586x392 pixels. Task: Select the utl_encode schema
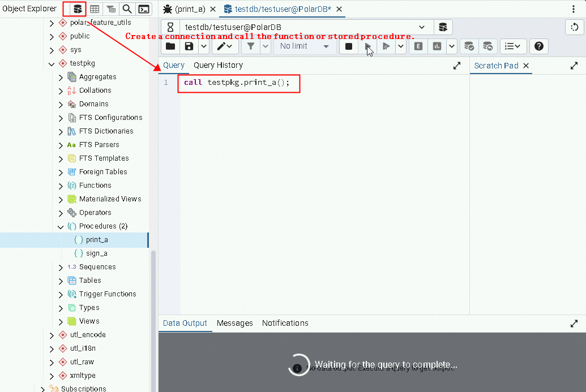click(x=87, y=335)
